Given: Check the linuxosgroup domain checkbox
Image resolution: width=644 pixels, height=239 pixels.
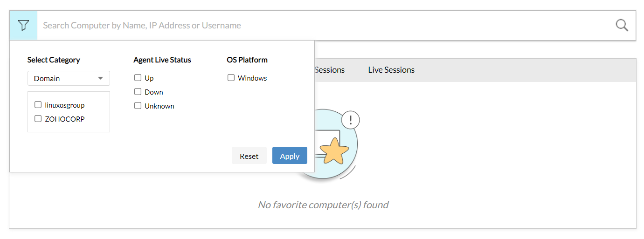Looking at the screenshot, I should click(38, 105).
